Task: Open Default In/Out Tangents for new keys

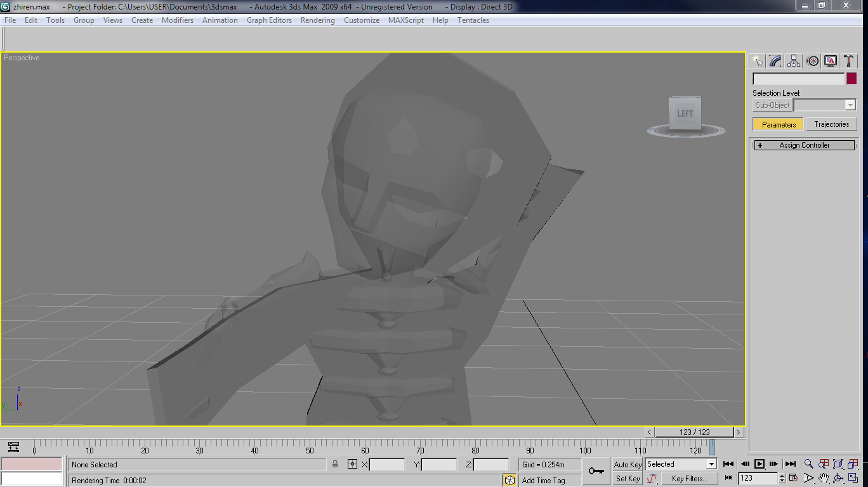Action: [652, 479]
